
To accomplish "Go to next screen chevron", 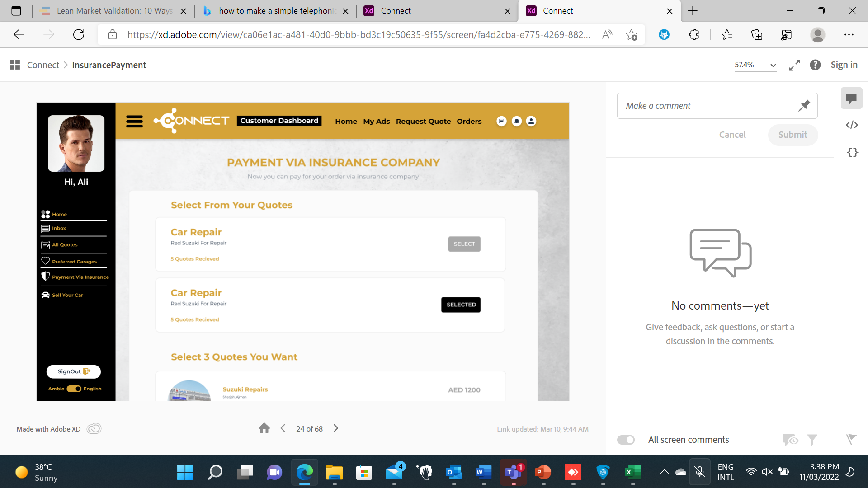I will 336,428.
